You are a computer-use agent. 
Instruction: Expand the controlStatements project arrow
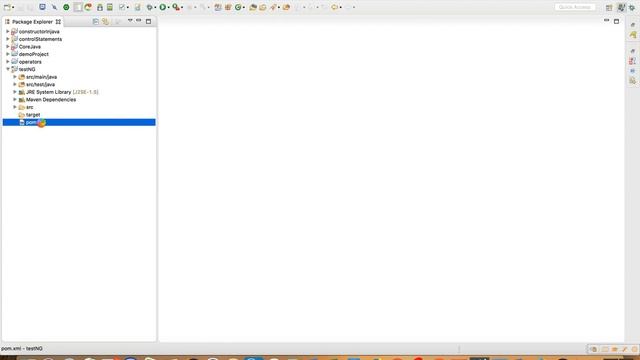click(x=8, y=39)
